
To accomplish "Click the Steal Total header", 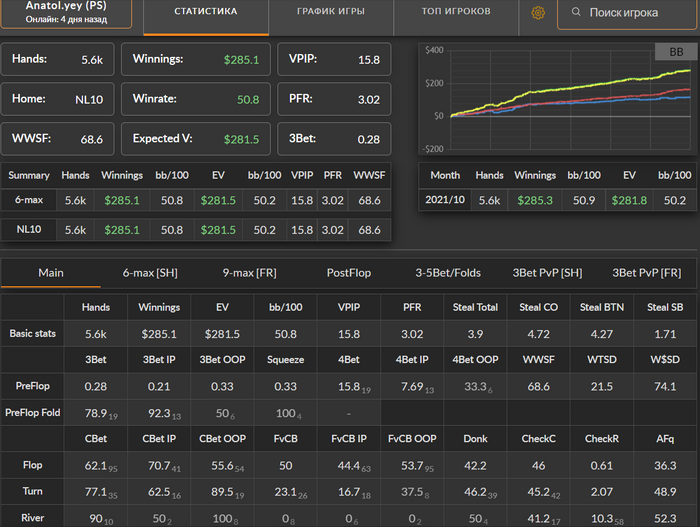I will pyautogui.click(x=475, y=307).
